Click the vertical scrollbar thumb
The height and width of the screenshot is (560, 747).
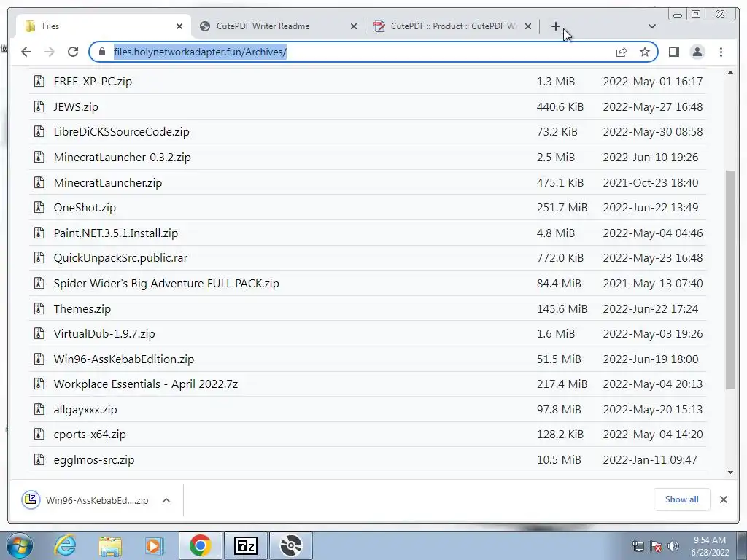pyautogui.click(x=730, y=279)
